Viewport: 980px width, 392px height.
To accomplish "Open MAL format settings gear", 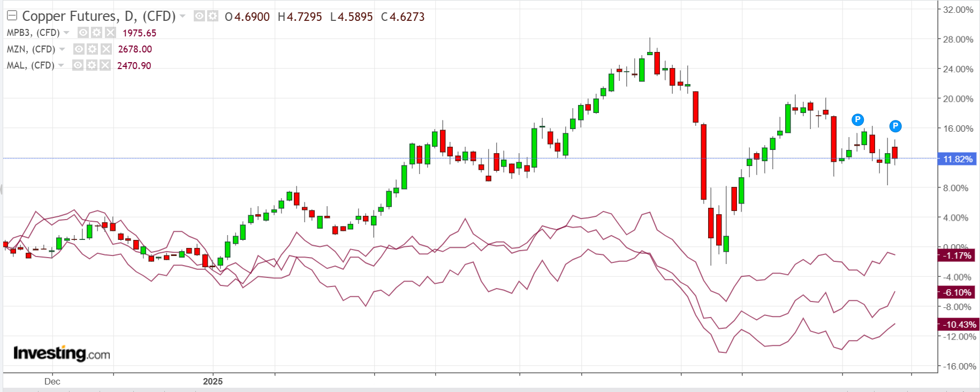I will (x=91, y=65).
